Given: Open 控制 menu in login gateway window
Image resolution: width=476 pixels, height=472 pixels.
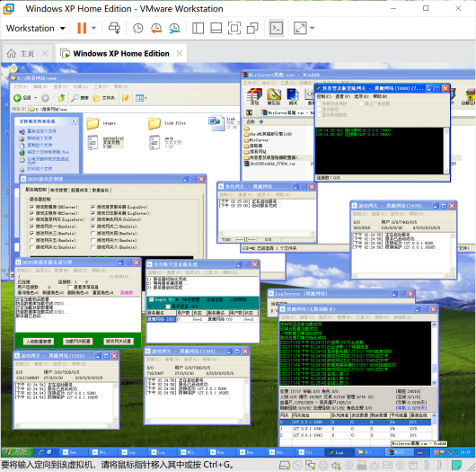Looking at the screenshot, I should point(323,96).
